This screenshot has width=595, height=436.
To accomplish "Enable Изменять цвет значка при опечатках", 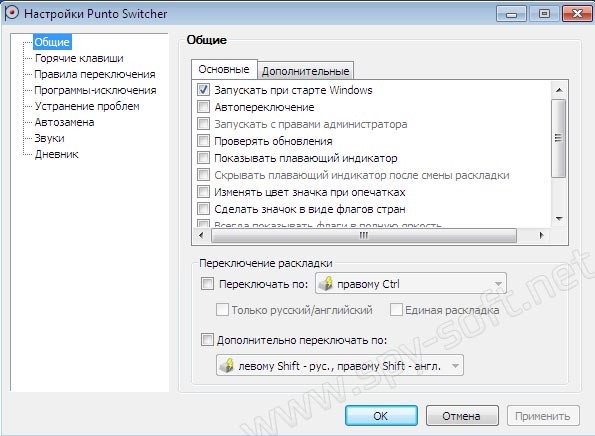I will click(203, 192).
